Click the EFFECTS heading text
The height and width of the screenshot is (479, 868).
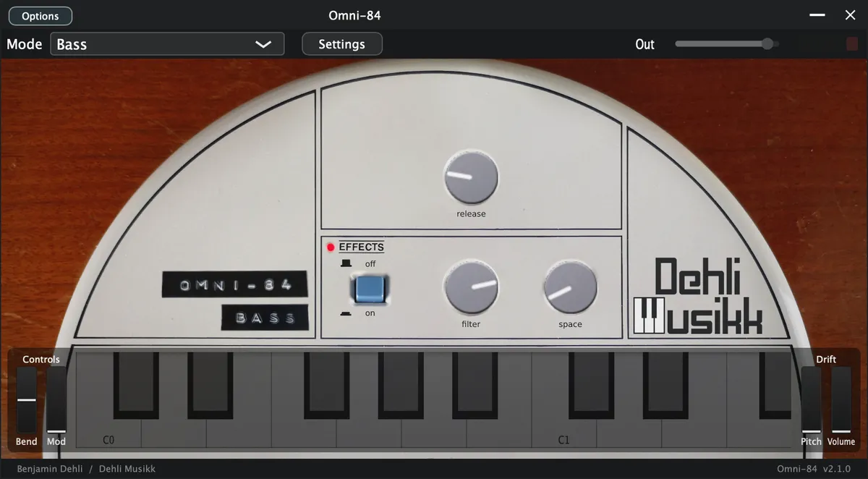361,247
